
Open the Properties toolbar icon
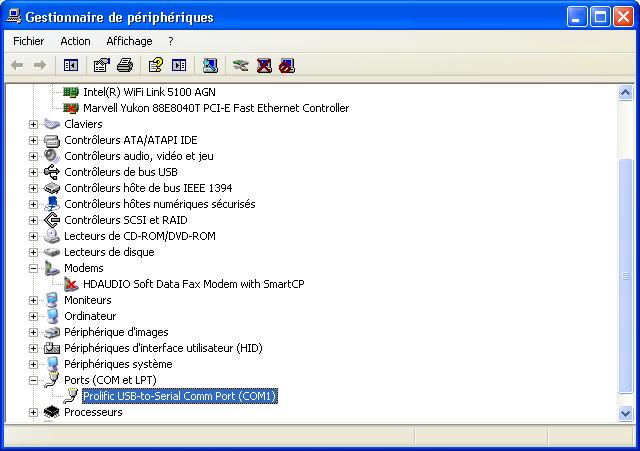pos(102,65)
